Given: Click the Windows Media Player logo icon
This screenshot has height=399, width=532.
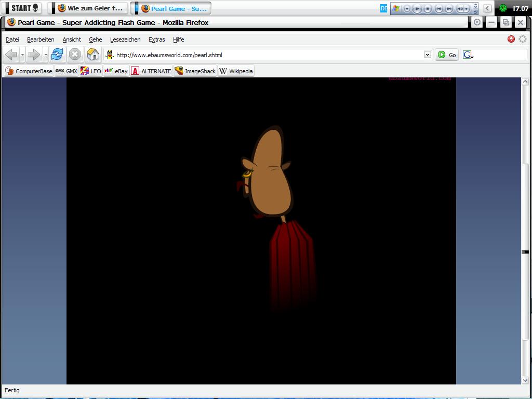Looking at the screenshot, I should 396,8.
